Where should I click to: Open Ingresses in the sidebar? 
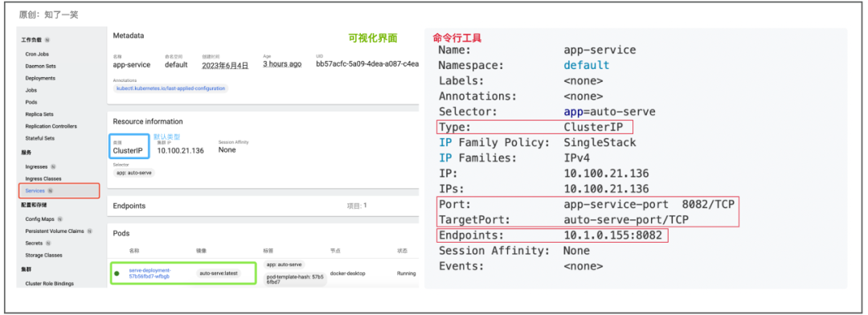[x=36, y=166]
